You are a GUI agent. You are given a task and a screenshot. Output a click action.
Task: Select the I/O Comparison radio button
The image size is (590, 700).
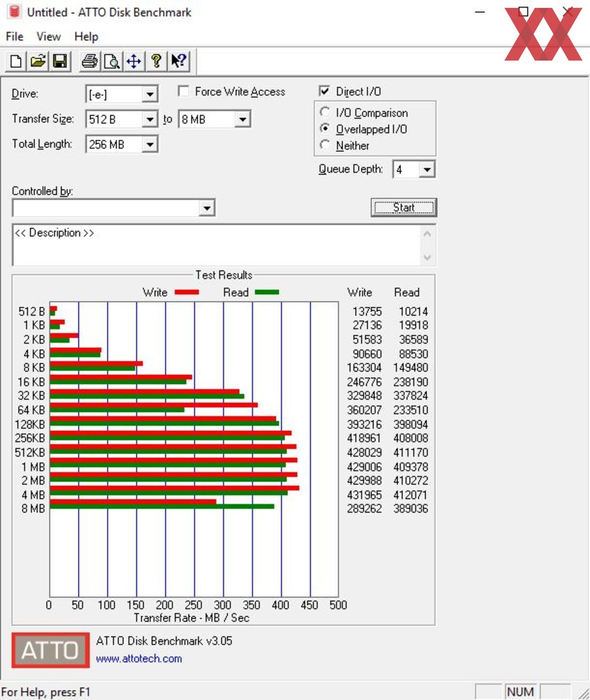point(324,112)
